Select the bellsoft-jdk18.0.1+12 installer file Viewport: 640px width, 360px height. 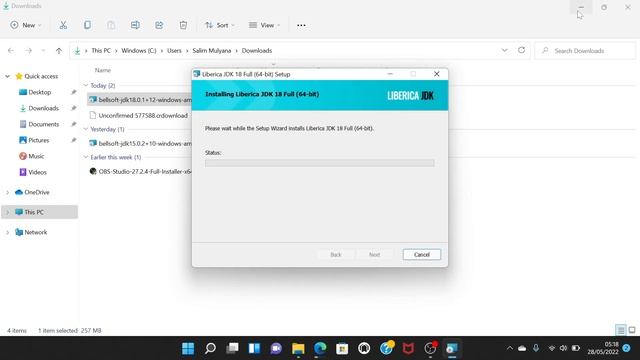point(140,100)
